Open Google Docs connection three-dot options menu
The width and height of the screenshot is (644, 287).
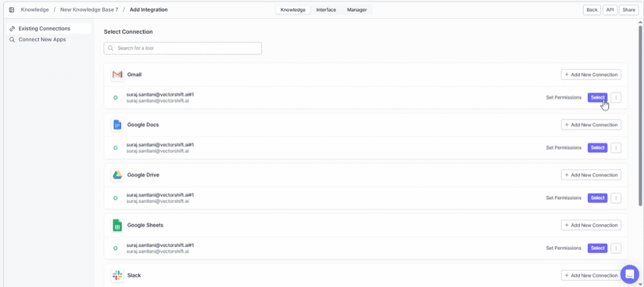(x=616, y=148)
